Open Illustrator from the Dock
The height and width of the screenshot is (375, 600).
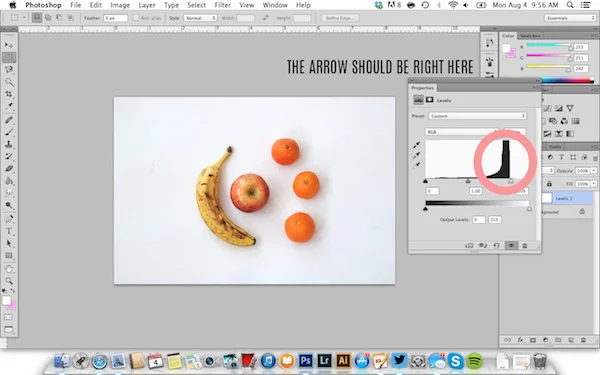(x=343, y=361)
